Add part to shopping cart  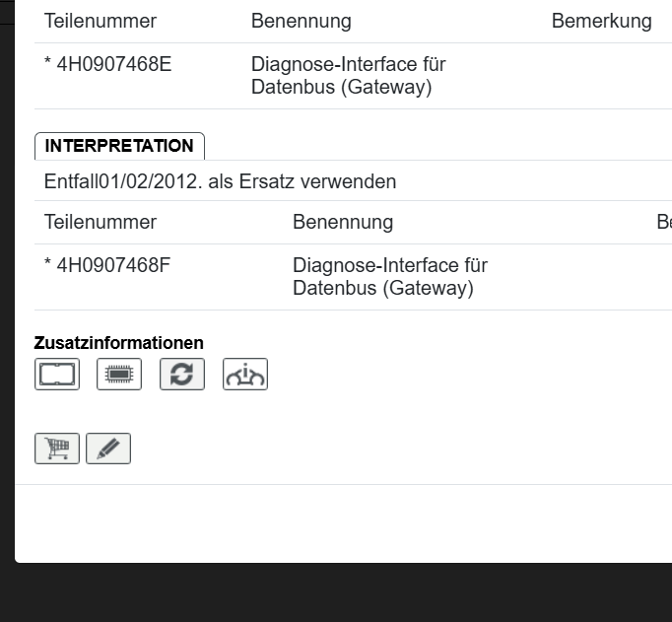(x=57, y=449)
